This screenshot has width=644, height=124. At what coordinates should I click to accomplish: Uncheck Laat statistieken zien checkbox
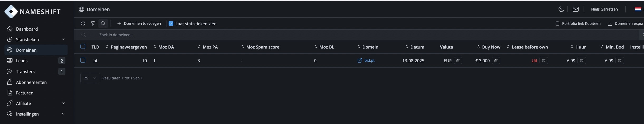[171, 23]
